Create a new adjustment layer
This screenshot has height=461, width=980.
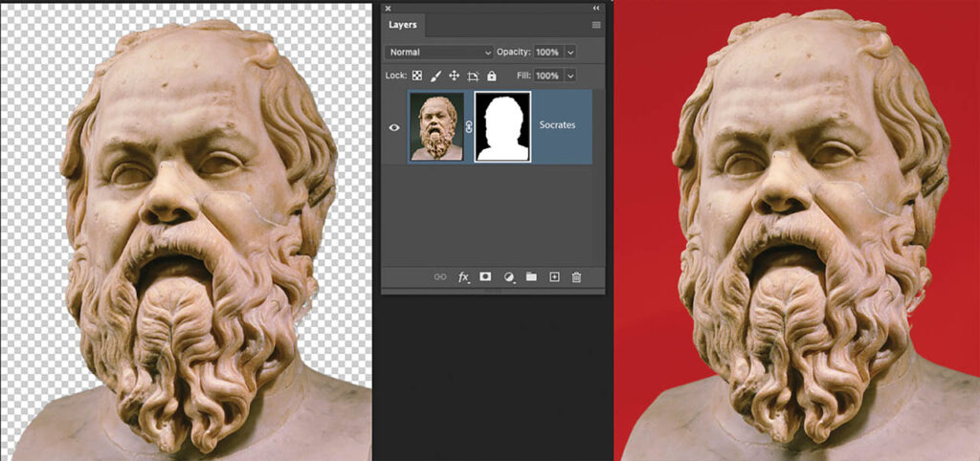(x=509, y=276)
